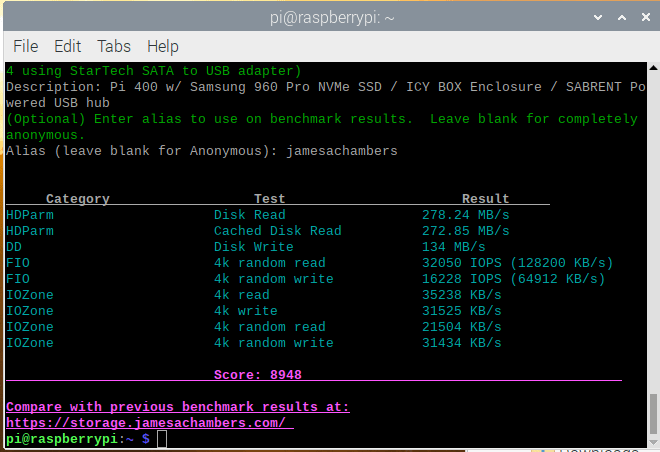Click the 'Cached Disk Read' test name
The height and width of the screenshot is (452, 660).
pyautogui.click(x=277, y=231)
